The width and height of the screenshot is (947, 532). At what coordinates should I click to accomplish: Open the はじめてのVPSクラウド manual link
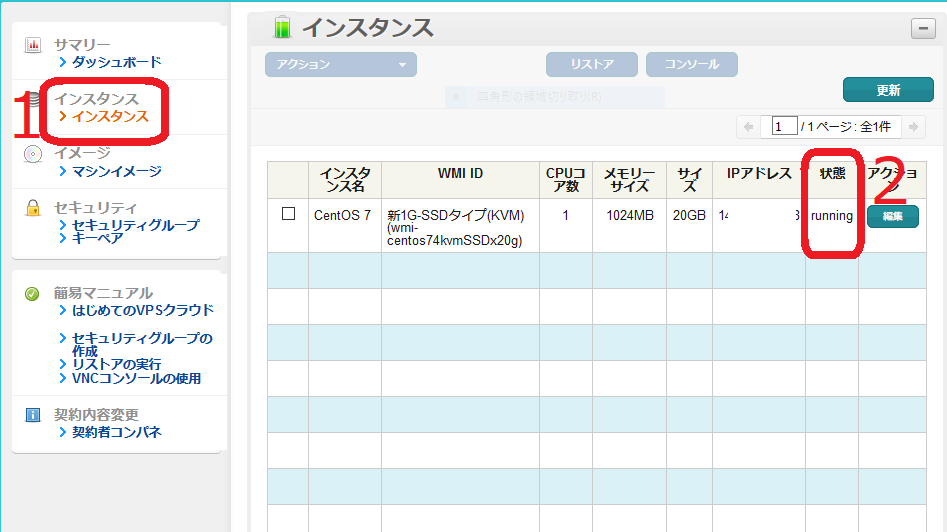point(142,310)
